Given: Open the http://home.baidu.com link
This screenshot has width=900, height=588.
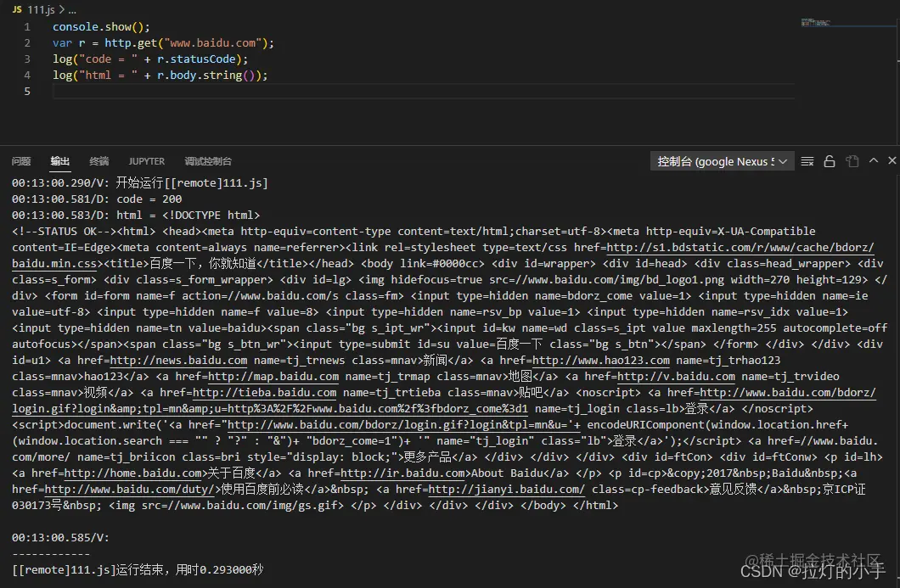Looking at the screenshot, I should pyautogui.click(x=133, y=473).
